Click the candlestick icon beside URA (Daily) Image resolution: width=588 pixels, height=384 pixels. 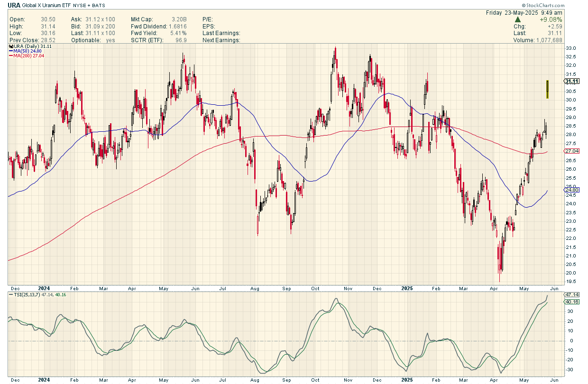(10, 46)
